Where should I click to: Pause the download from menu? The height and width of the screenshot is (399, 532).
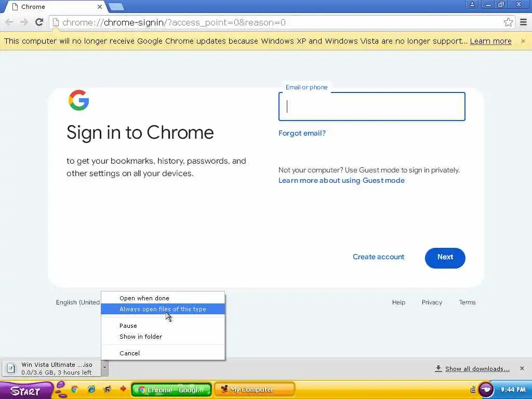[163, 326]
